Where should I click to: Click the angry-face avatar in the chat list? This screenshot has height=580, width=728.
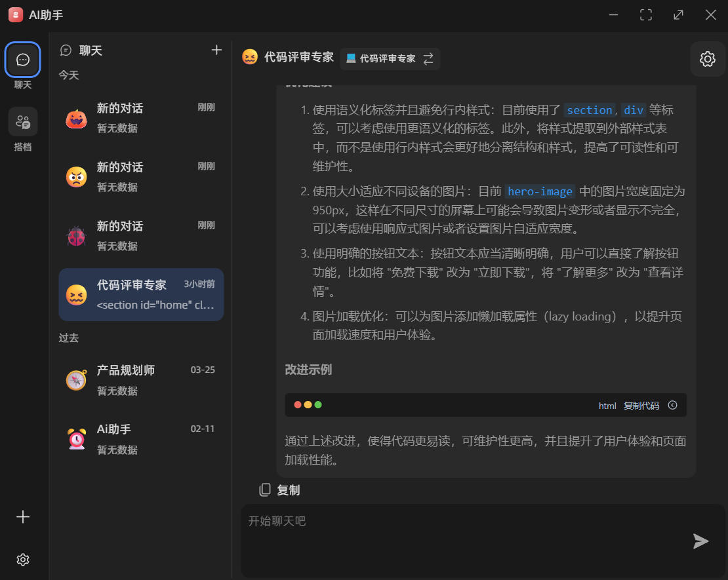point(76,177)
